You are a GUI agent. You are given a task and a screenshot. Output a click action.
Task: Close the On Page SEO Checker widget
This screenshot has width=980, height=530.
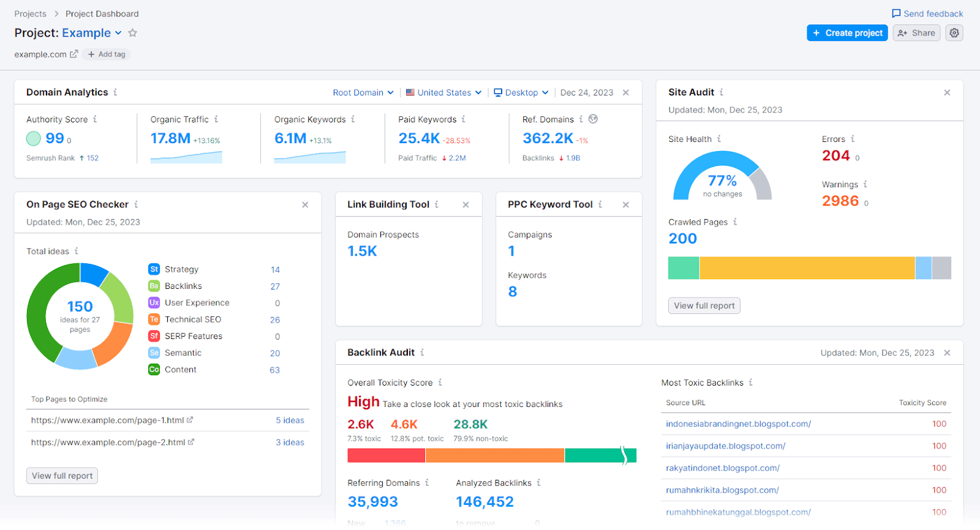click(305, 204)
